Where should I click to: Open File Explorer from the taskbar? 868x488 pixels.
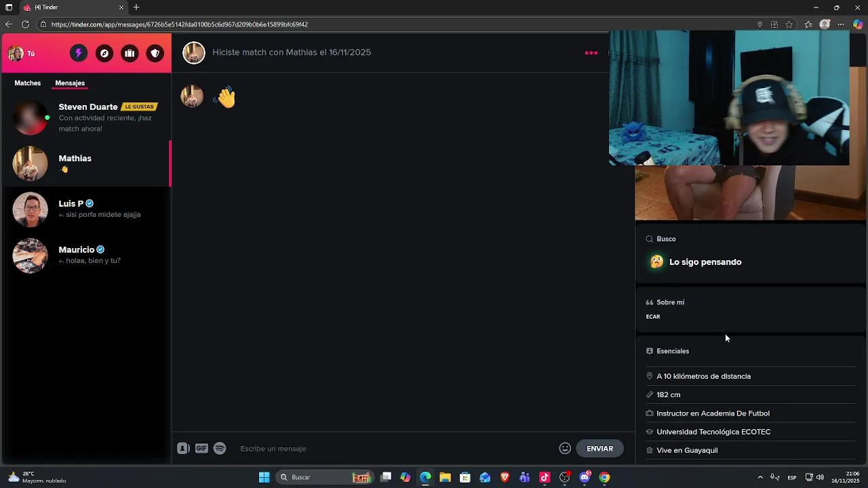(x=445, y=477)
